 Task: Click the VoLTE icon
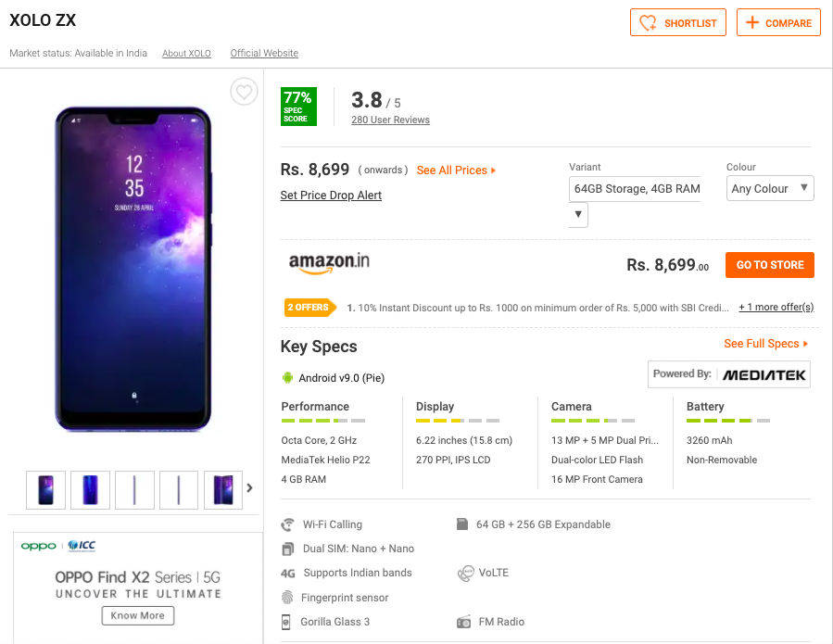(465, 574)
